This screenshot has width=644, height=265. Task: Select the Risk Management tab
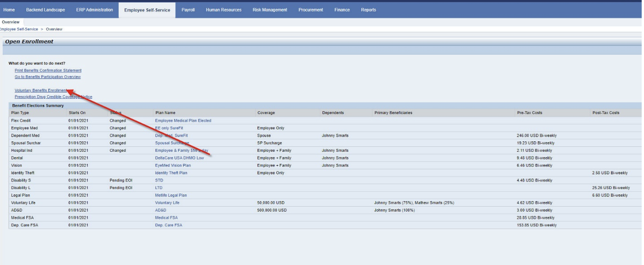pos(270,10)
